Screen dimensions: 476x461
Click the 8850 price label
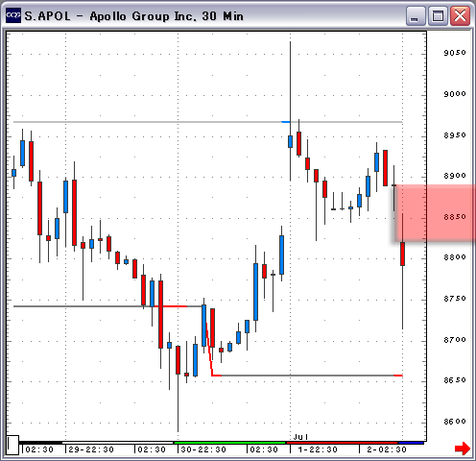pyautogui.click(x=455, y=217)
